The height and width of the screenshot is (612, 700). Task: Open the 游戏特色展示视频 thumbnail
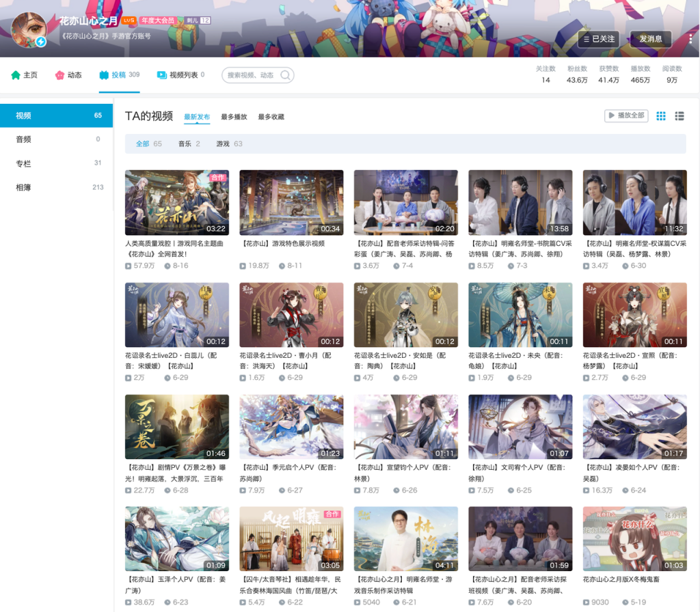291,202
